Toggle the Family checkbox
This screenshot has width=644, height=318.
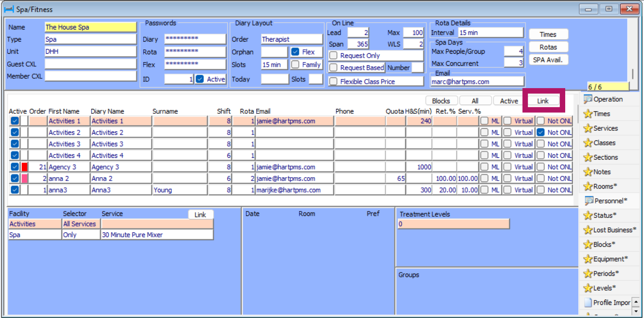295,64
